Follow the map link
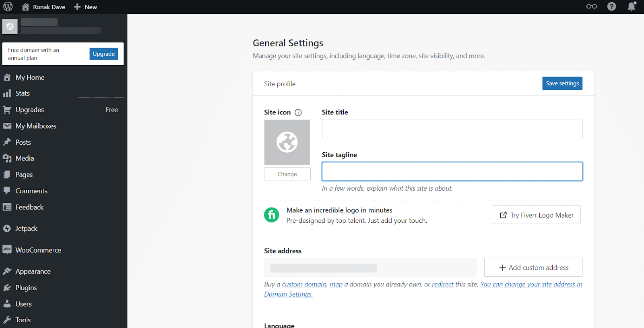Screen dimensions: 644x328 336,284
